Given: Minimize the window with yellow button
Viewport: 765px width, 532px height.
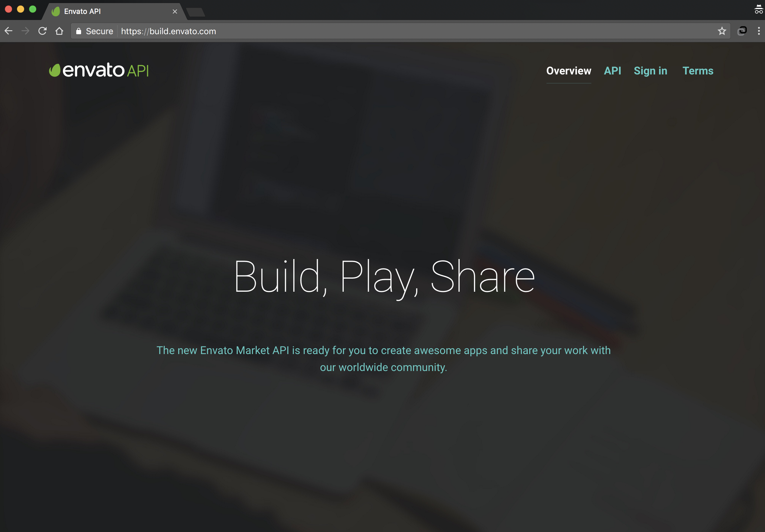Looking at the screenshot, I should pos(21,9).
